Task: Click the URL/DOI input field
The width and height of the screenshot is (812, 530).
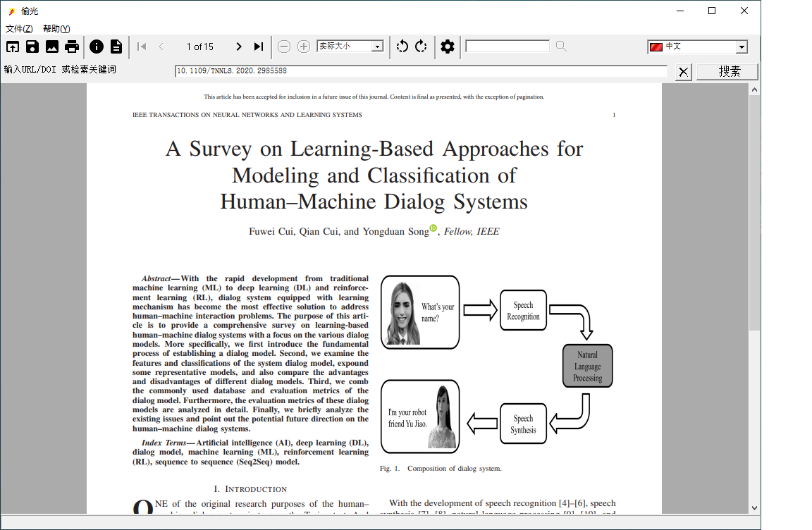Action: click(x=421, y=71)
